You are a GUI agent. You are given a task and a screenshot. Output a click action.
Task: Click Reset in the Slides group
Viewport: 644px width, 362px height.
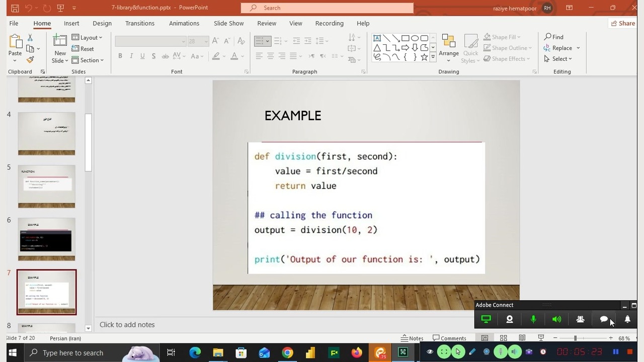(x=83, y=49)
